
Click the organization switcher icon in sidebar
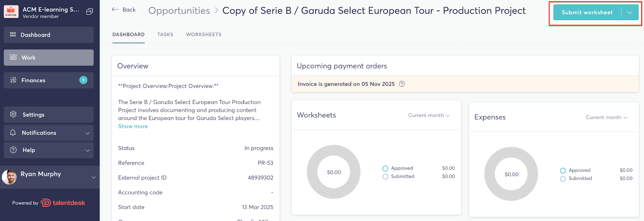89,12
